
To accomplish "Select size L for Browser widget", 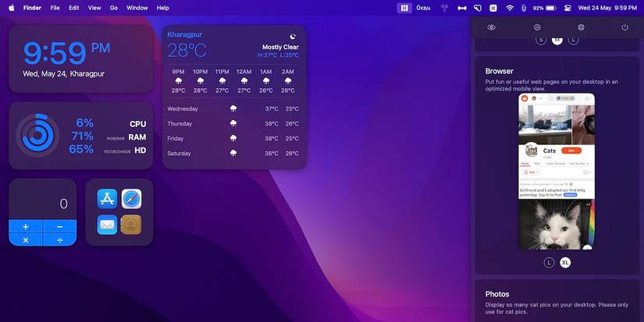I will (549, 263).
